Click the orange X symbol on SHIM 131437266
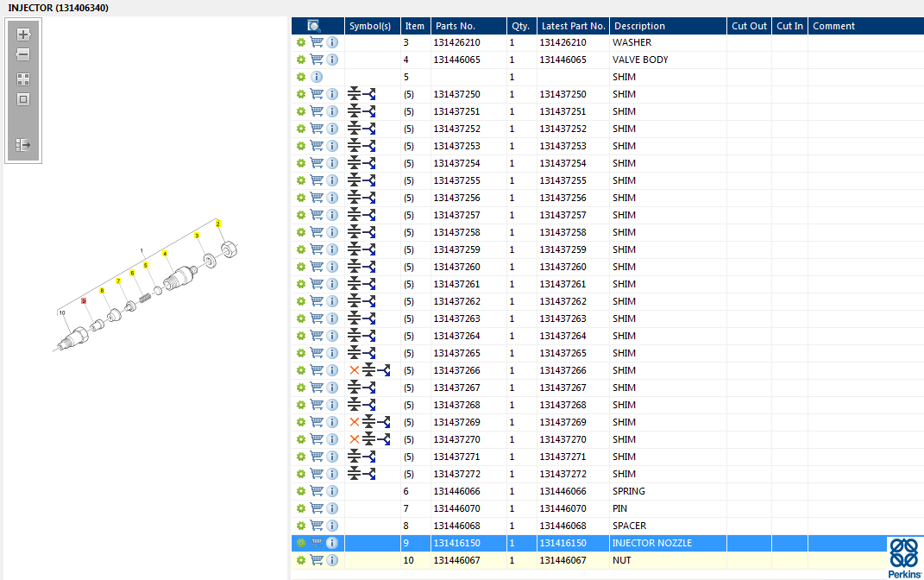This screenshot has width=924, height=580. 355,370
